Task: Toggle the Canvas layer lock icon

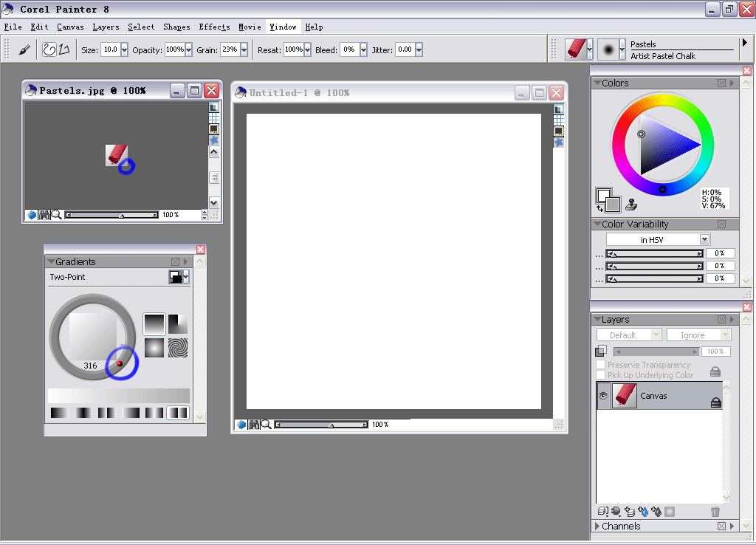Action: coord(716,402)
